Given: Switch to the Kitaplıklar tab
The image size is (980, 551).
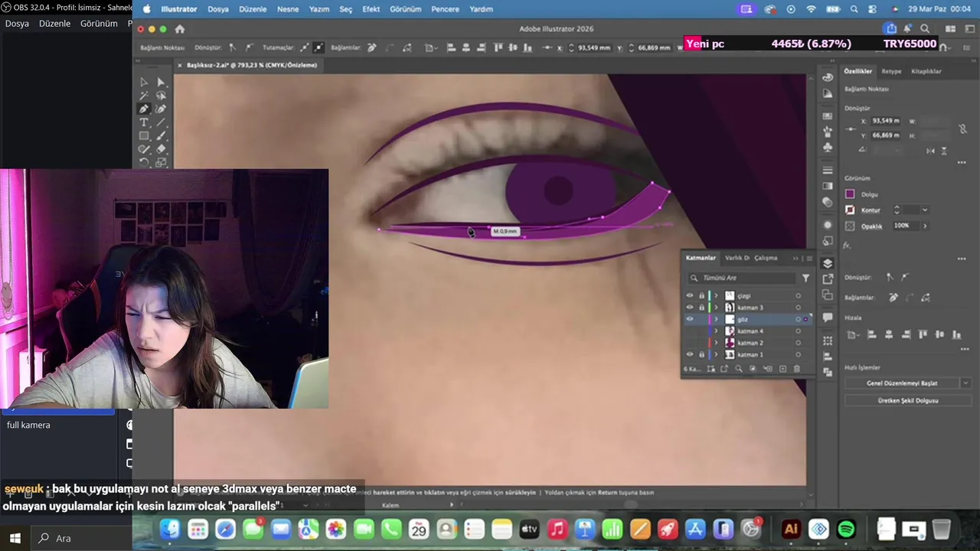Looking at the screenshot, I should (926, 71).
